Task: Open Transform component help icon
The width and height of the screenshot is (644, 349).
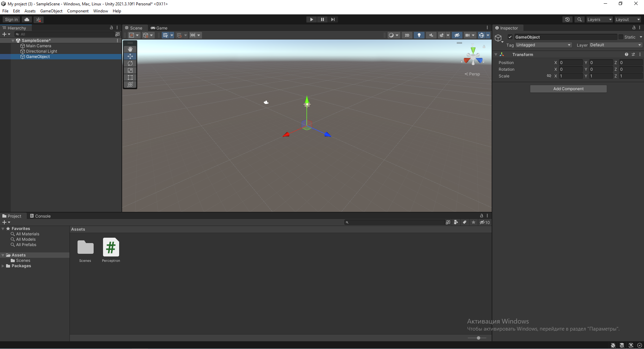Action: click(x=626, y=54)
